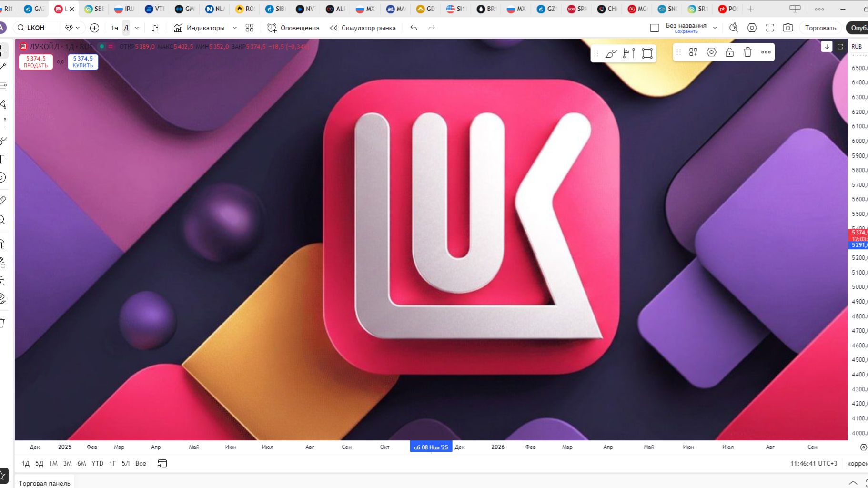Click the Сохранить link under layout name
The height and width of the screenshot is (488, 868).
686,31
